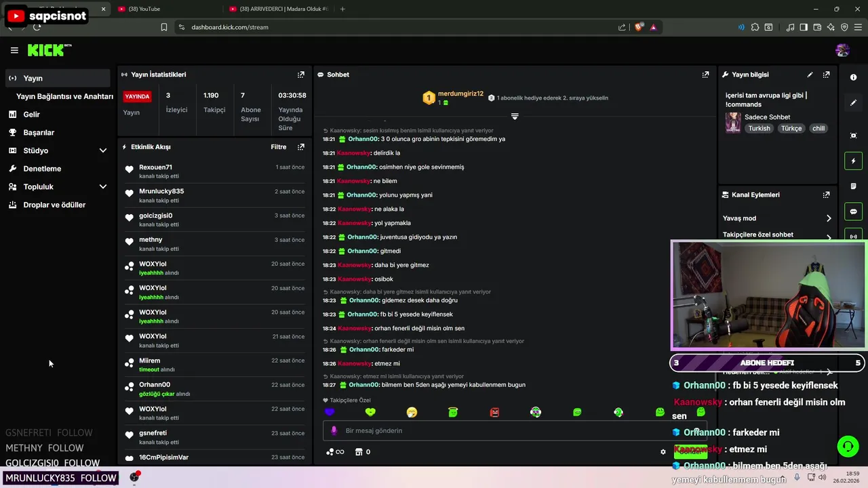Screen dimensions: 868x488
Task: Pop out the Yayın bilgisi panel
Action: point(826,75)
